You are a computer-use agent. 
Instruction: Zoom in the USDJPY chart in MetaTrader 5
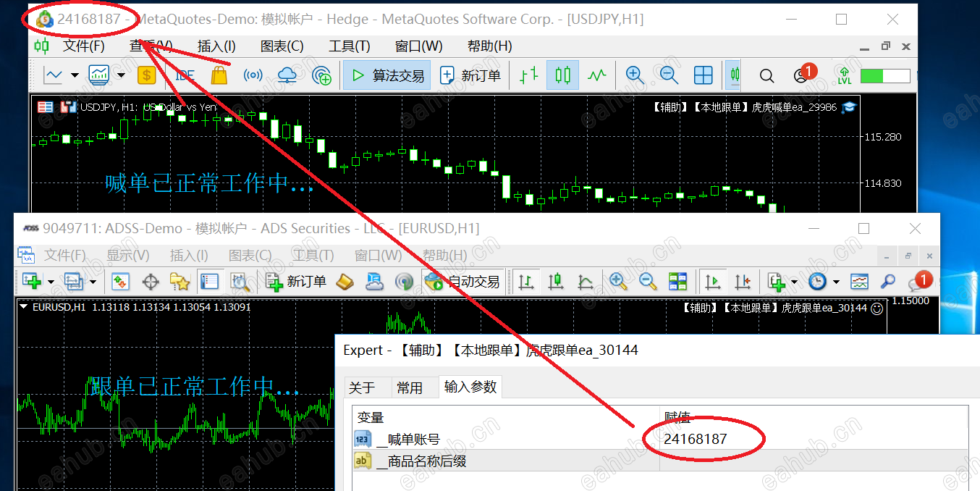(635, 75)
